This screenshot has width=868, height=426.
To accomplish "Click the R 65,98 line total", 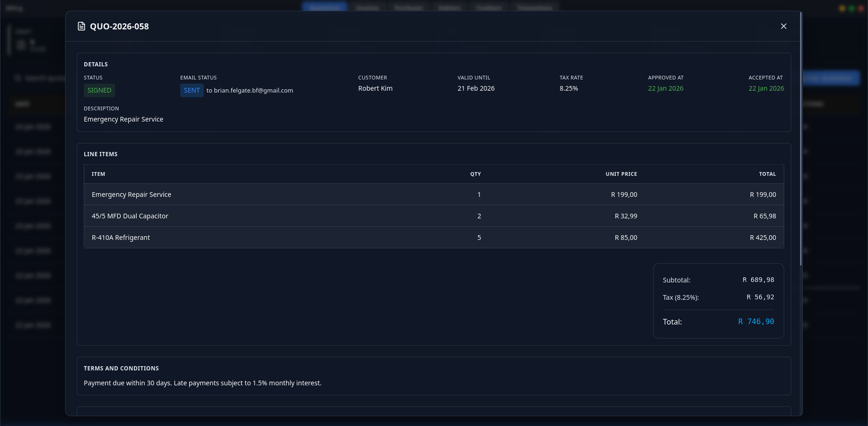I will click(764, 216).
